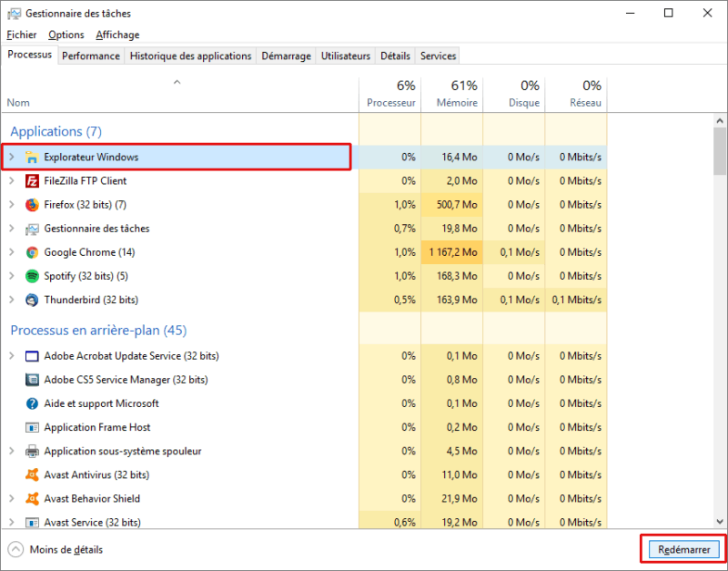This screenshot has width=728, height=571.
Task: Open the Options menu
Action: (x=66, y=35)
